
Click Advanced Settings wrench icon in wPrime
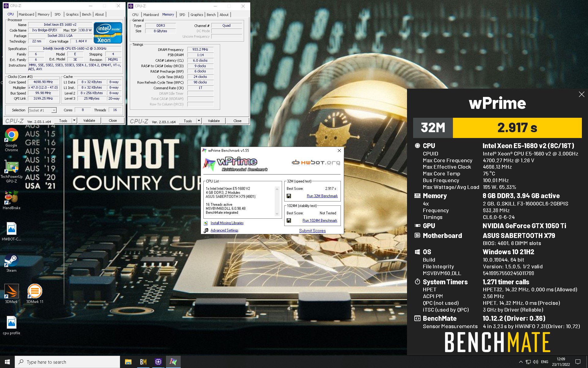206,230
